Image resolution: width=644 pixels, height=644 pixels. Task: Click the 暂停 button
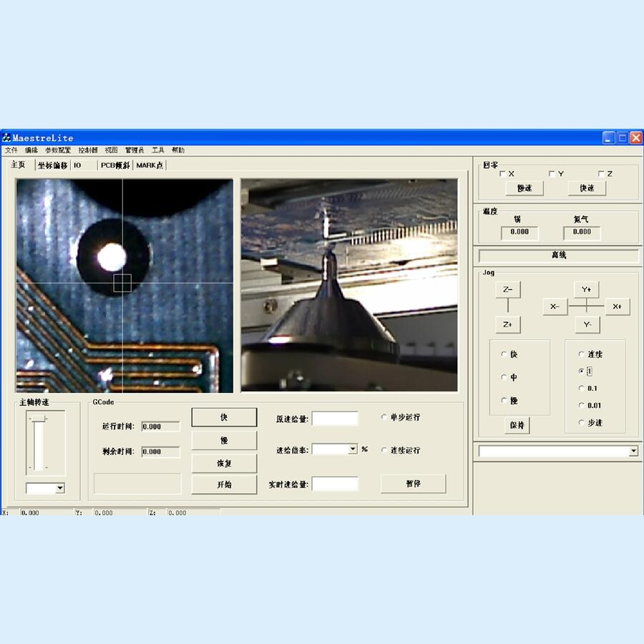tap(413, 484)
